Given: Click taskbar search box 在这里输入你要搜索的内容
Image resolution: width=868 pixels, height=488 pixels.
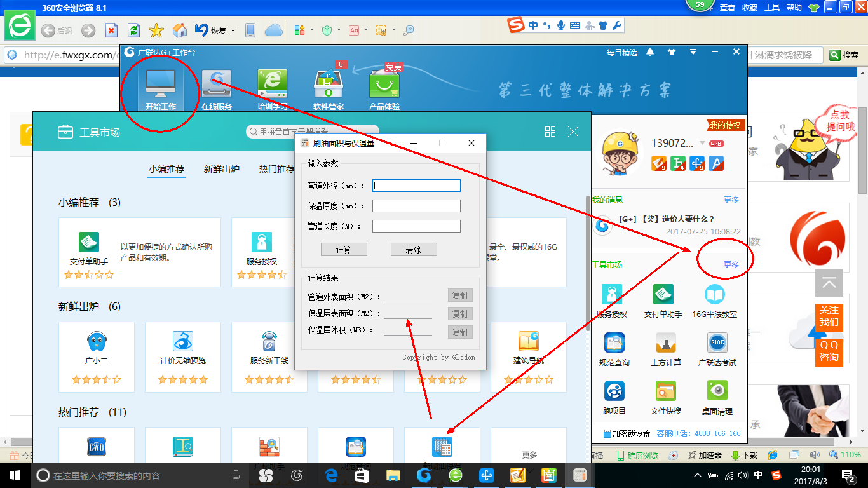Looking at the screenshot, I should tap(139, 475).
